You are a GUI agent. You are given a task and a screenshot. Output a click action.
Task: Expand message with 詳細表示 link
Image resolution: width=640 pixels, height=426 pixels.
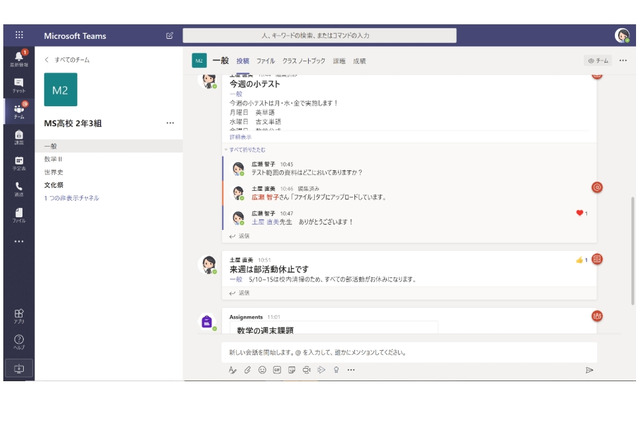(x=240, y=137)
